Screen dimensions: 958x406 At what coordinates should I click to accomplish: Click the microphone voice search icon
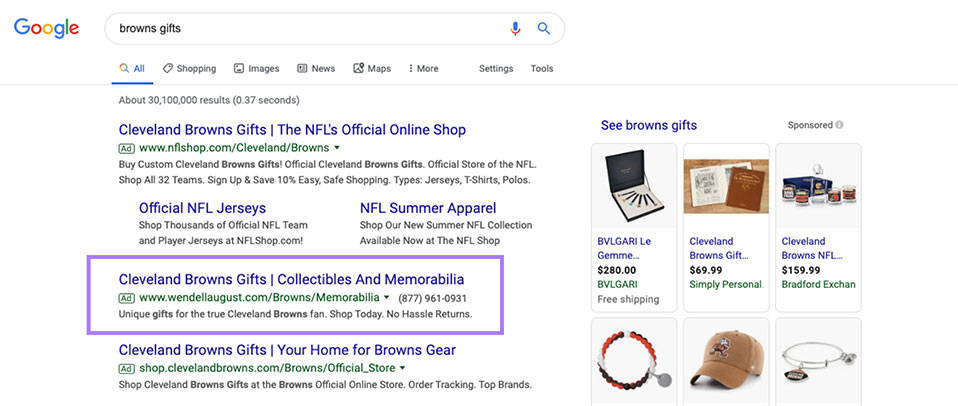(515, 29)
